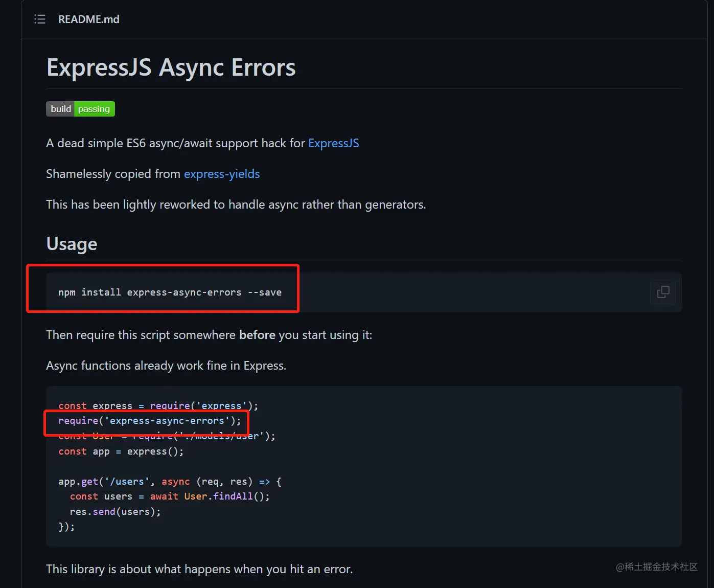Copy the npm install command

663,292
